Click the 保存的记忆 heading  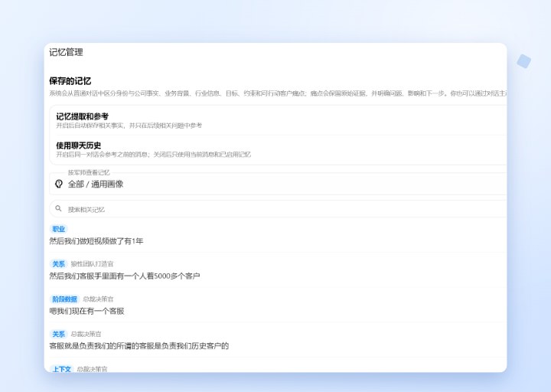click(x=70, y=81)
